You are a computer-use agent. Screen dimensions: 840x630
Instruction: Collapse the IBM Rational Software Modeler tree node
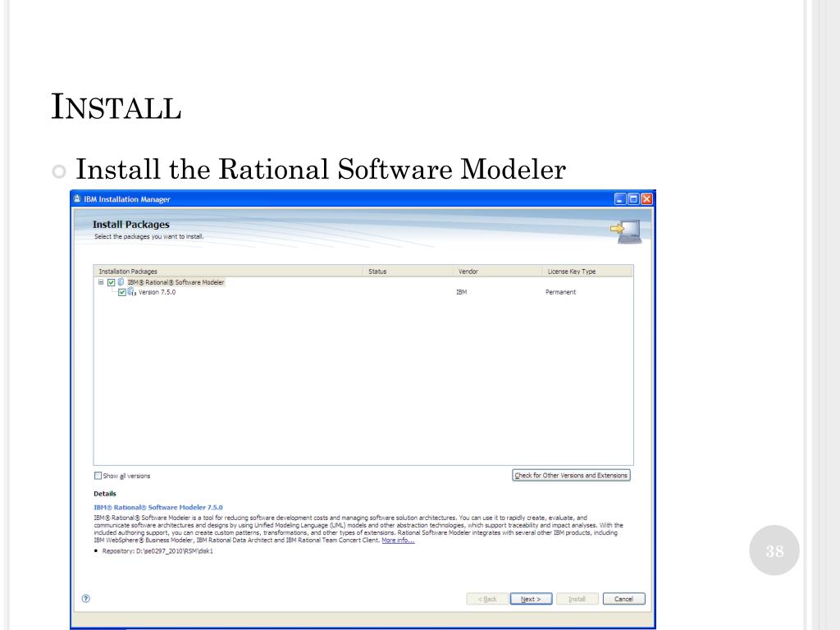pos(101,282)
